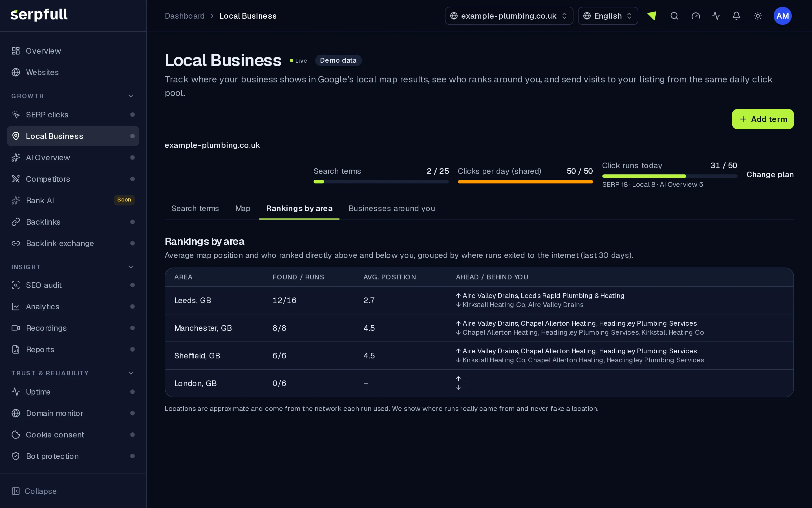Click status dot beside Analytics

click(133, 306)
